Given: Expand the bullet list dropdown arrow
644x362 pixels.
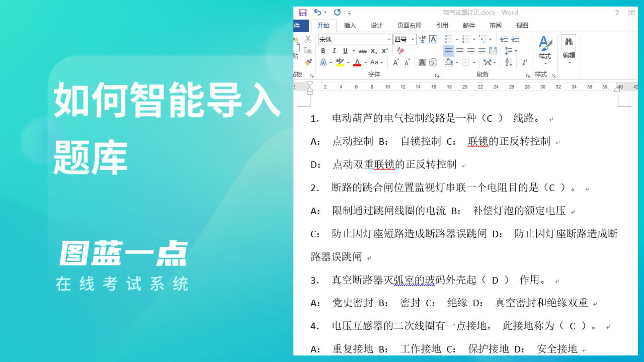Looking at the screenshot, I should point(457,40).
